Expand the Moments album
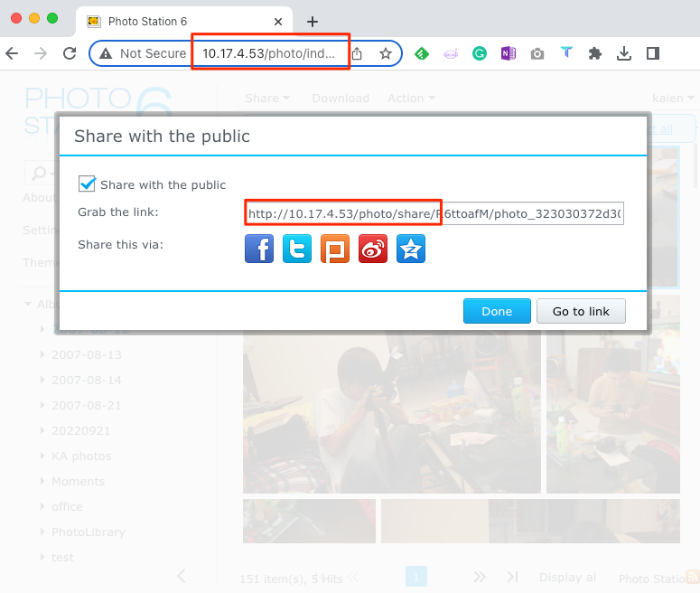Viewport: 700px width, 593px height. tap(42, 481)
